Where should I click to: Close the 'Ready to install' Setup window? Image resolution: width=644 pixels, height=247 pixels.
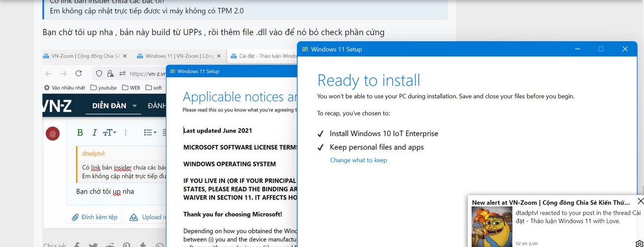tap(625, 49)
